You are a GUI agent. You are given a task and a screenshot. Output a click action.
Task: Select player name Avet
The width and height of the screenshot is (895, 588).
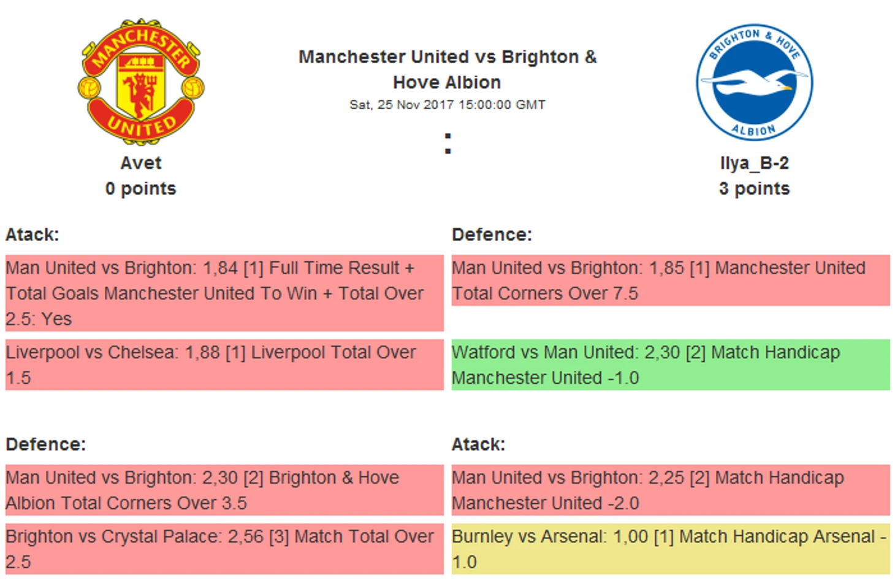click(141, 163)
